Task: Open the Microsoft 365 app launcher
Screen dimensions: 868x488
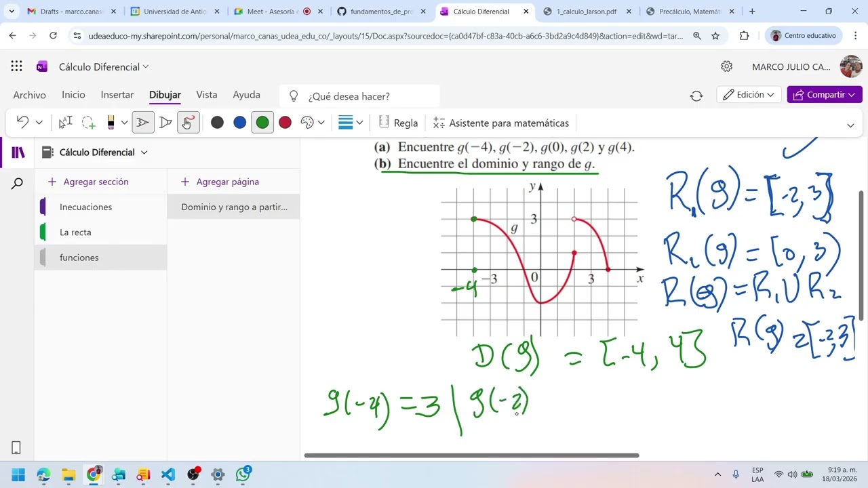Action: pyautogui.click(x=16, y=66)
